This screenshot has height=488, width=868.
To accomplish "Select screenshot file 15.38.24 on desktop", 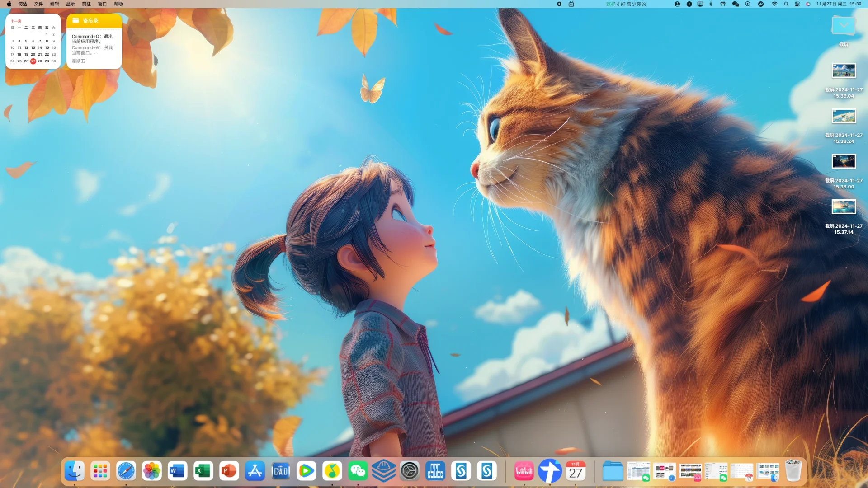I will pos(844,116).
